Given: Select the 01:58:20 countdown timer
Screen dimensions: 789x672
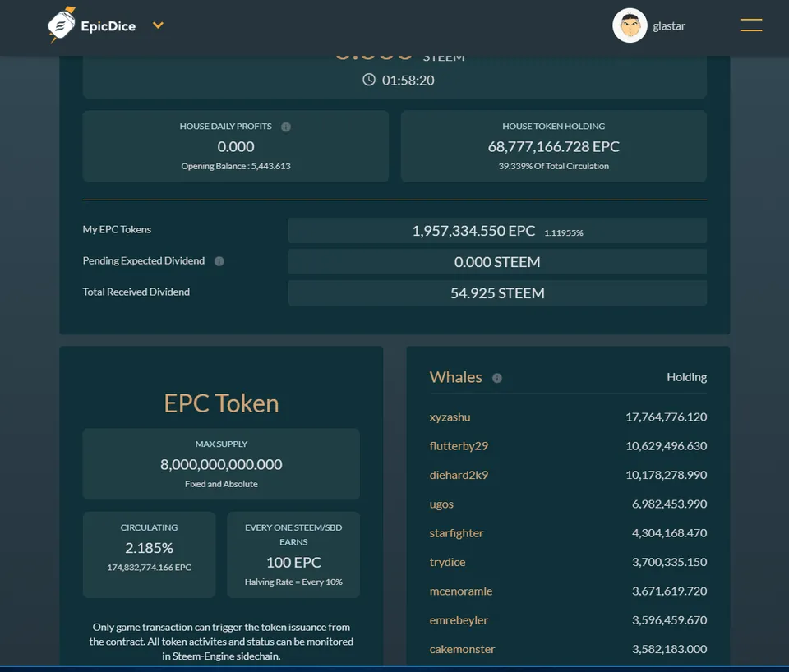Looking at the screenshot, I should pyautogui.click(x=408, y=80).
